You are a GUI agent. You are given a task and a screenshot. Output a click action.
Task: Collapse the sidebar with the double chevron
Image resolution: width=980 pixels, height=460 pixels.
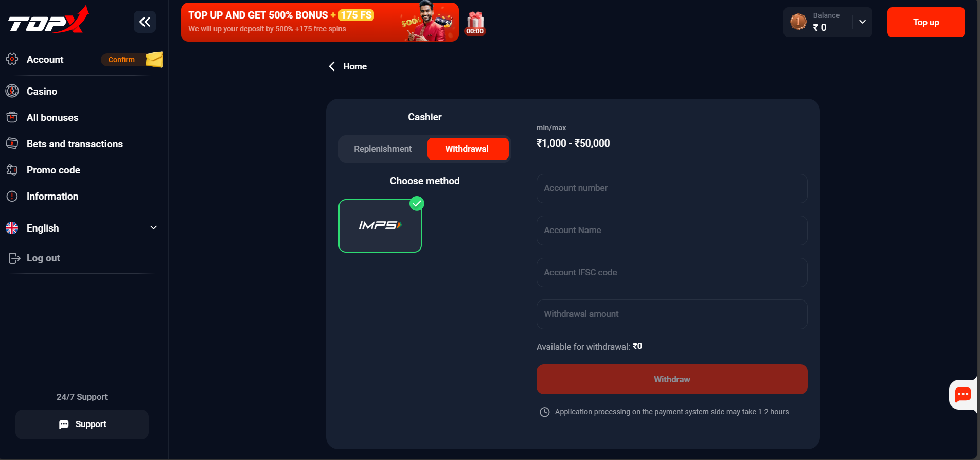coord(145,22)
